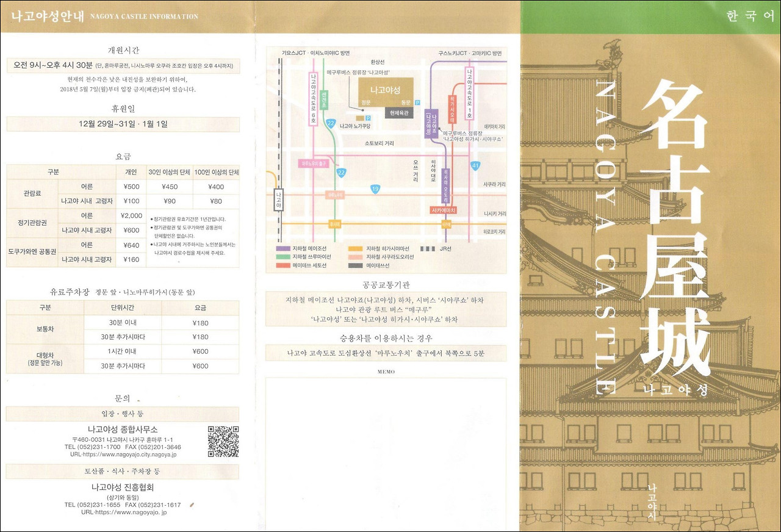Click the 정기관람권 row label
Viewport: 781px width, 532px height.
point(32,223)
